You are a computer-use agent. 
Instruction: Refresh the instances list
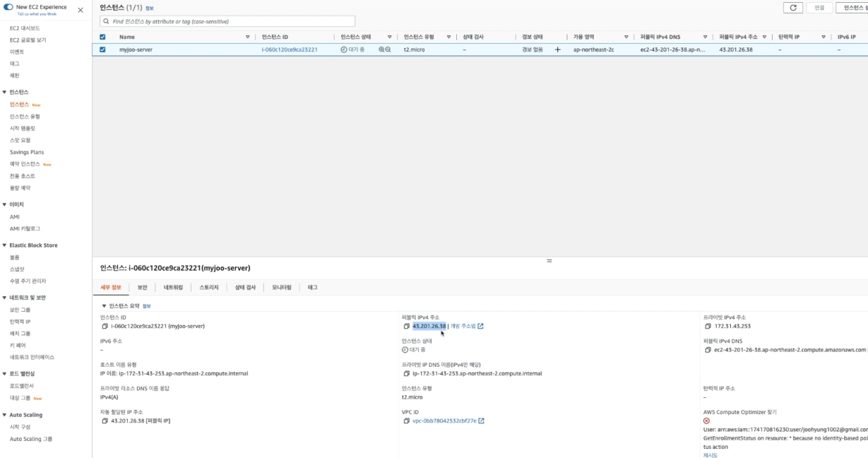[x=793, y=8]
